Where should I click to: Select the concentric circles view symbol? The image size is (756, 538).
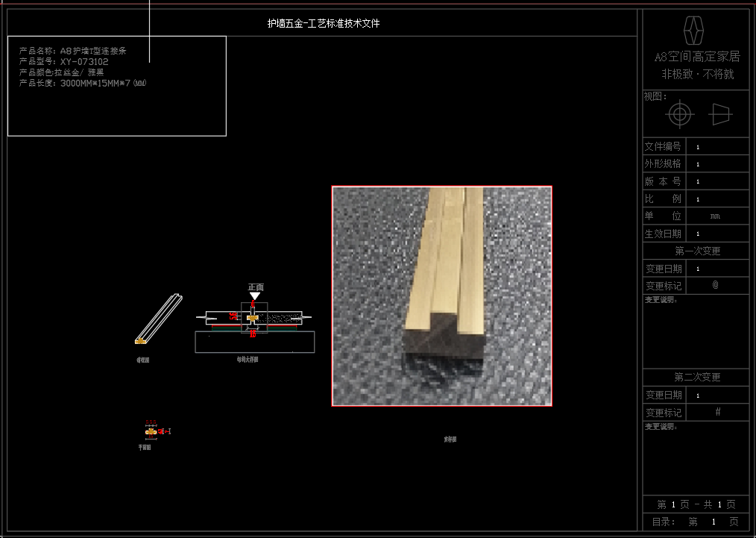[x=678, y=114]
